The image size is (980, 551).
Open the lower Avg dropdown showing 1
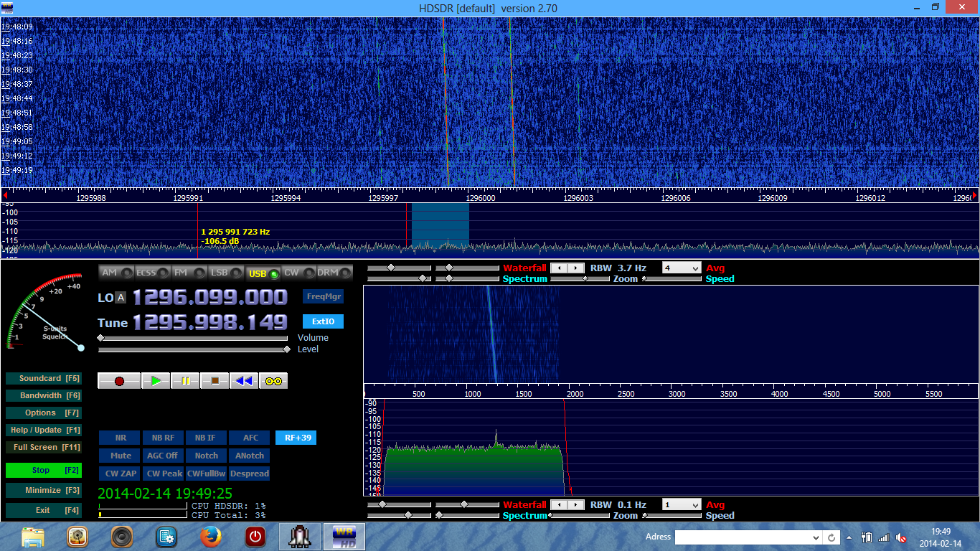pos(682,504)
